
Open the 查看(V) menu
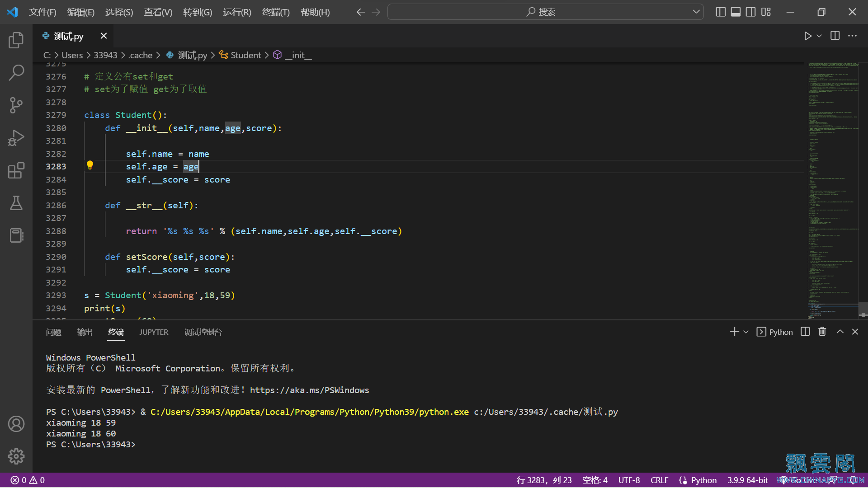click(x=158, y=12)
